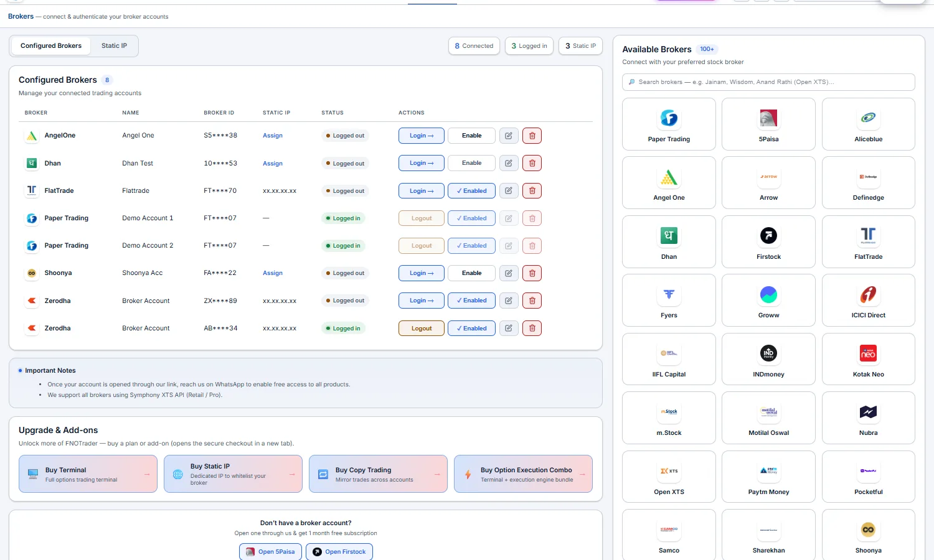Focus the Search brokers field
Image resolution: width=934 pixels, height=560 pixels.
pos(768,82)
